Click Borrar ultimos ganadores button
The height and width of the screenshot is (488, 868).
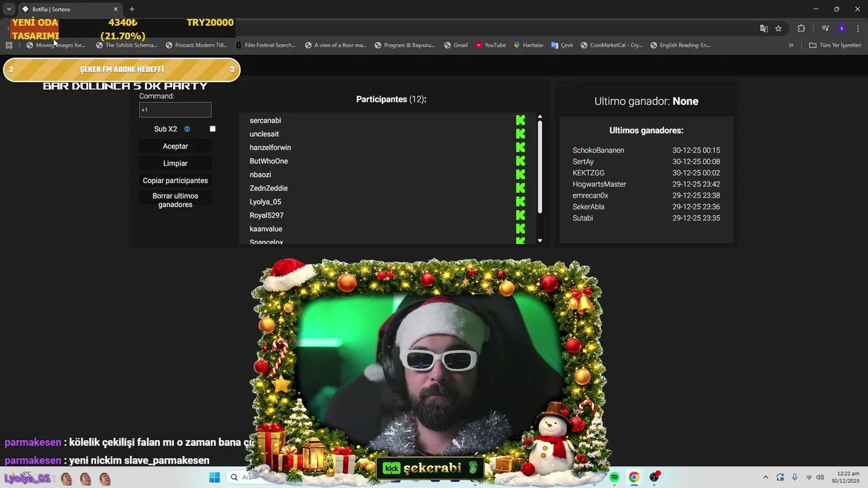point(176,200)
